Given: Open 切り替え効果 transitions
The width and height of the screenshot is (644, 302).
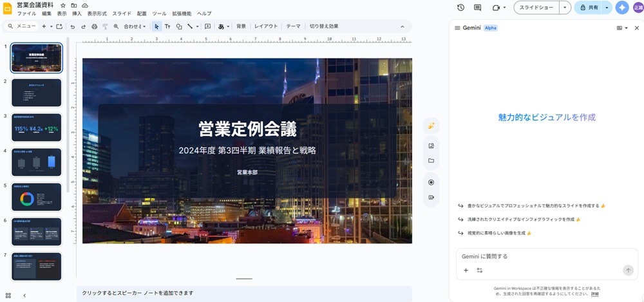Looking at the screenshot, I should point(324,26).
